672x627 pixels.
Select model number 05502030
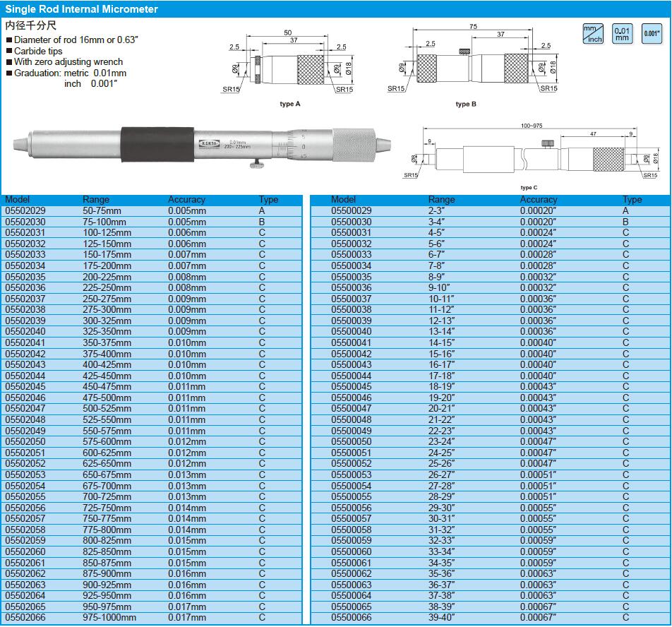click(25, 222)
